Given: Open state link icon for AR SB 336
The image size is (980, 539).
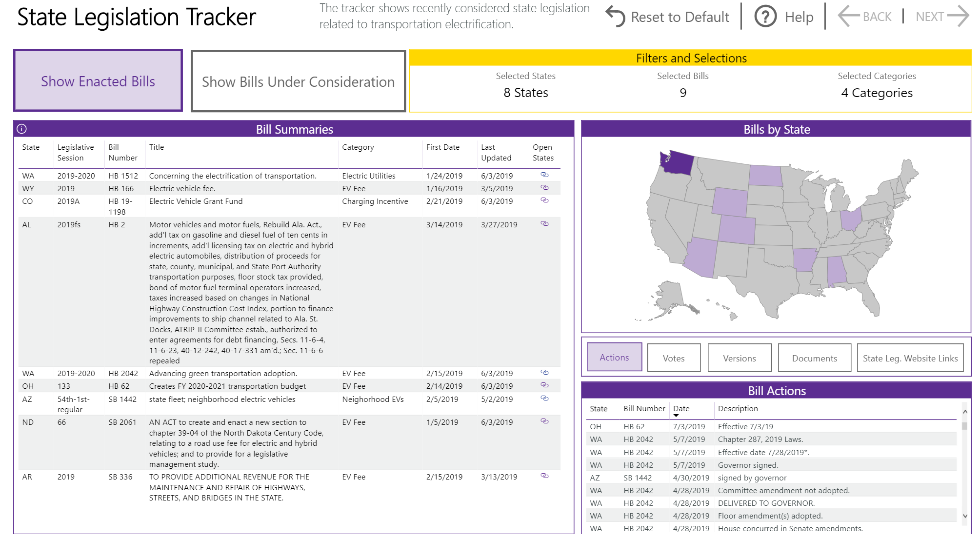Looking at the screenshot, I should 544,476.
